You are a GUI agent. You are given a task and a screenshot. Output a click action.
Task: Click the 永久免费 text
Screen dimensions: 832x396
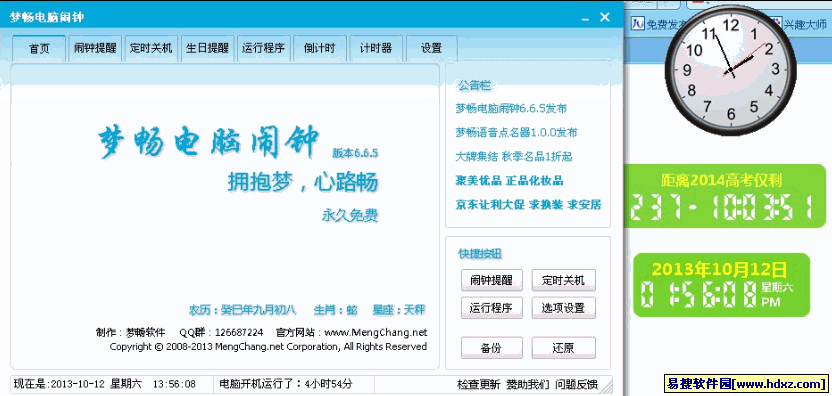(x=350, y=215)
